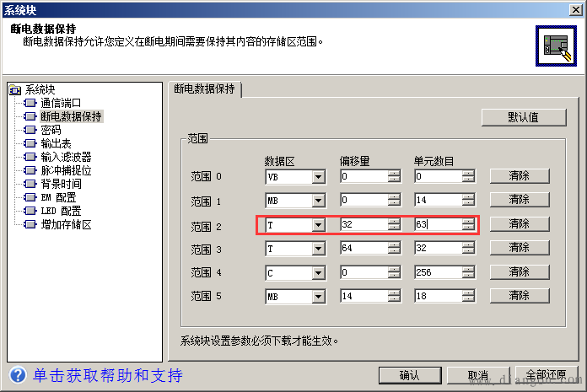
Task: Click the 确认 button
Action: (x=410, y=375)
